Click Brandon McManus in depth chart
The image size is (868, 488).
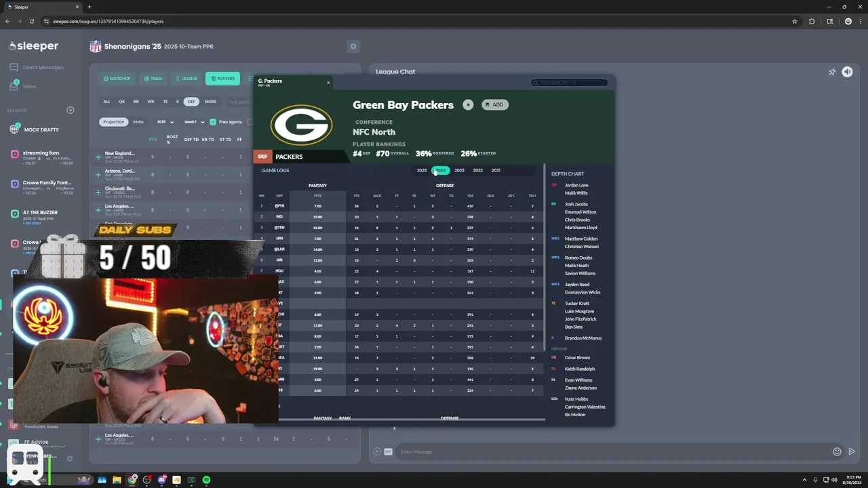point(583,338)
